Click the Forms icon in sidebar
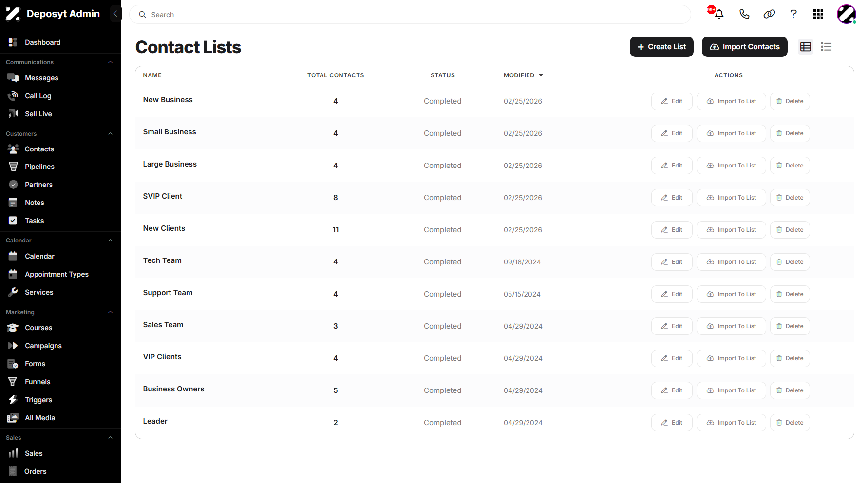 point(13,364)
